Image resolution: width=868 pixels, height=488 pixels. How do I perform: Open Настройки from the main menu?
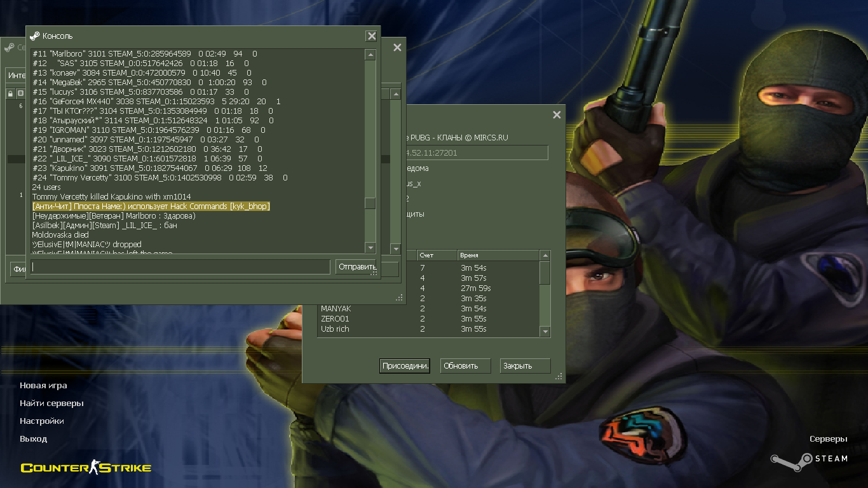click(x=42, y=421)
